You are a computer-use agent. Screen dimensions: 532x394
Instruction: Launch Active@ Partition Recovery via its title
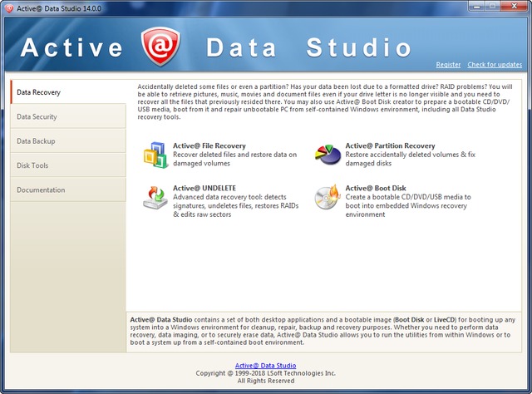coord(390,145)
